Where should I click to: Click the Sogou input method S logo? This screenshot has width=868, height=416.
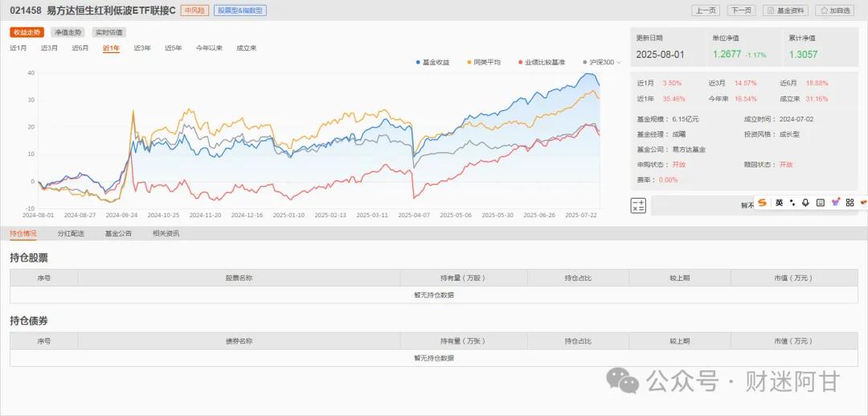point(762,203)
